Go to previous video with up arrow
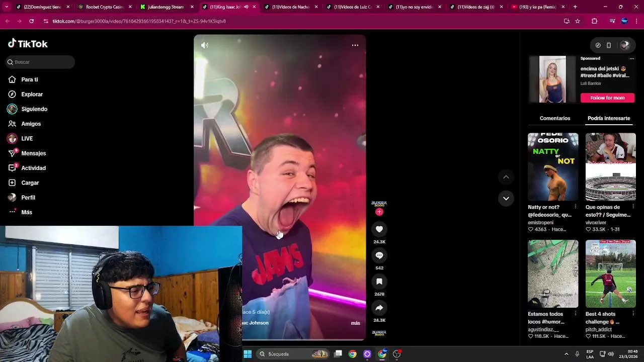Viewport: 644px width, 362px height. pyautogui.click(x=506, y=177)
